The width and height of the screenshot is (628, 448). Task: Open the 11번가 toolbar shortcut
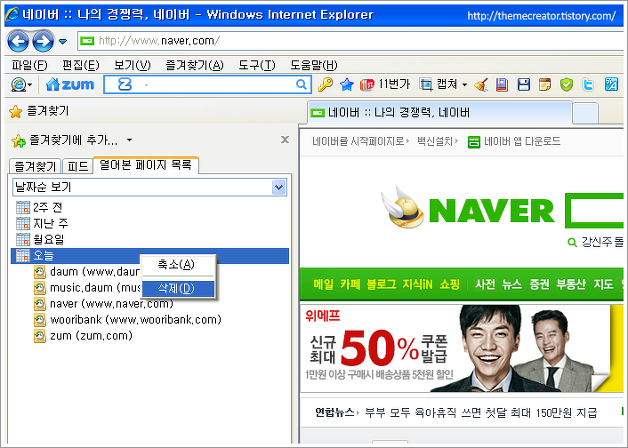tap(385, 84)
